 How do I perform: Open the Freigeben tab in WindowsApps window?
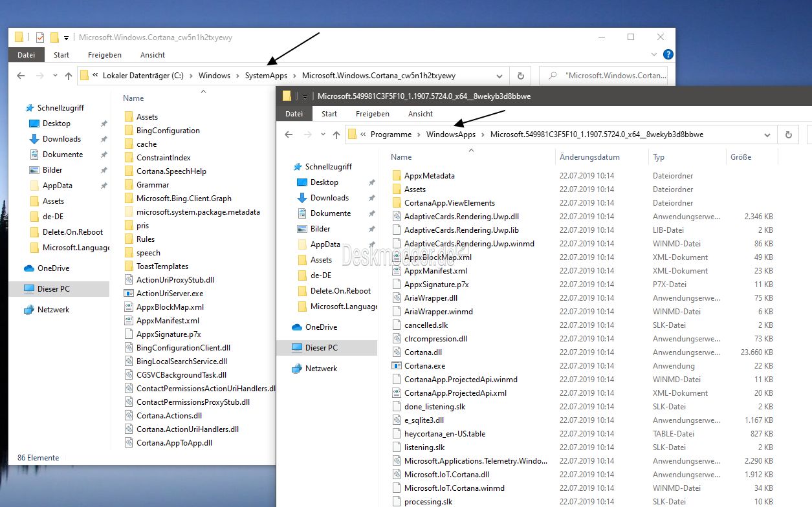[373, 114]
